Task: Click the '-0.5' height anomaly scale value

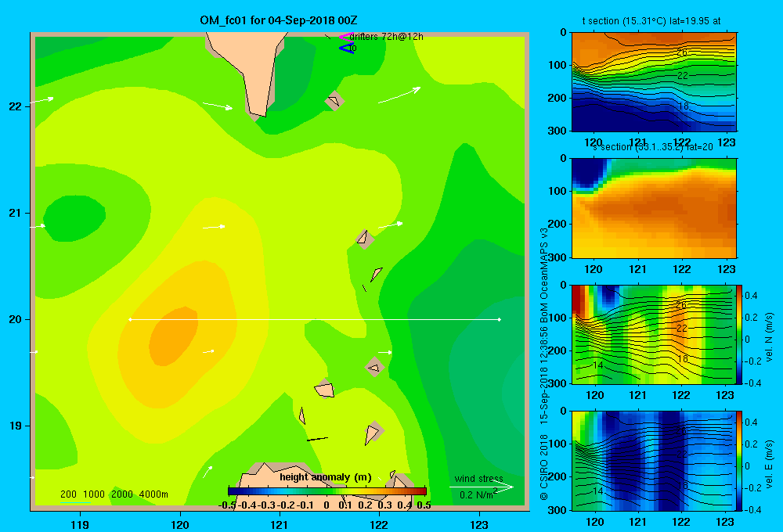Action: point(227,505)
